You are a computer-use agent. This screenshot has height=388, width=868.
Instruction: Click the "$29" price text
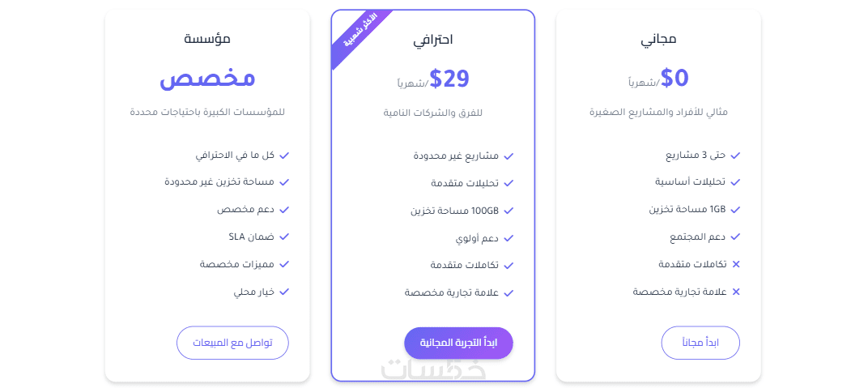click(x=449, y=79)
